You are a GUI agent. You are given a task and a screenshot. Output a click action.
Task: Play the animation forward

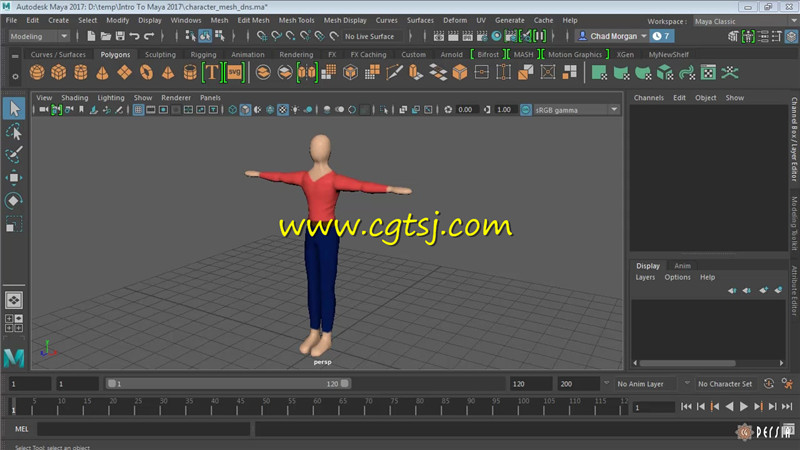pos(744,407)
